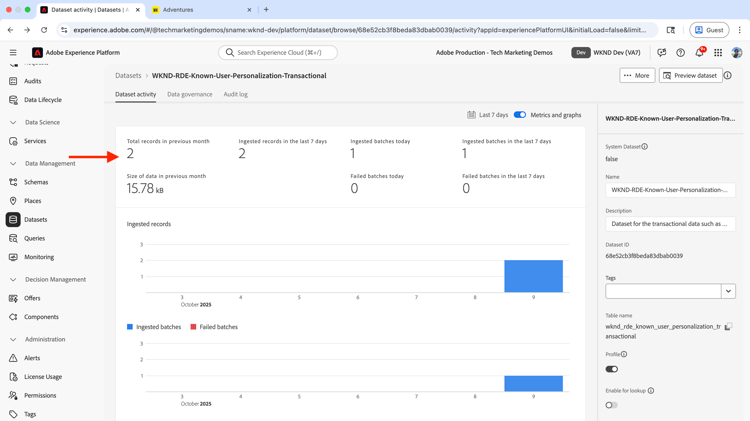The width and height of the screenshot is (750, 421).
Task: Switch to Adventures browser tab
Action: pyautogui.click(x=201, y=10)
